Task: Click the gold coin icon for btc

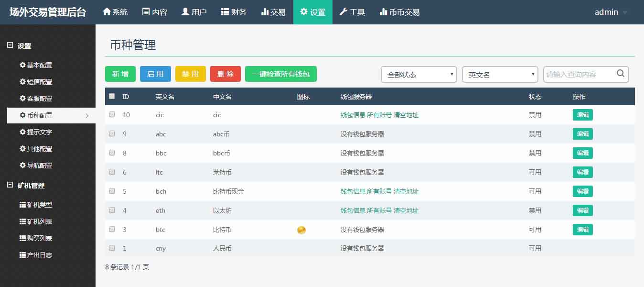Action: (x=301, y=230)
